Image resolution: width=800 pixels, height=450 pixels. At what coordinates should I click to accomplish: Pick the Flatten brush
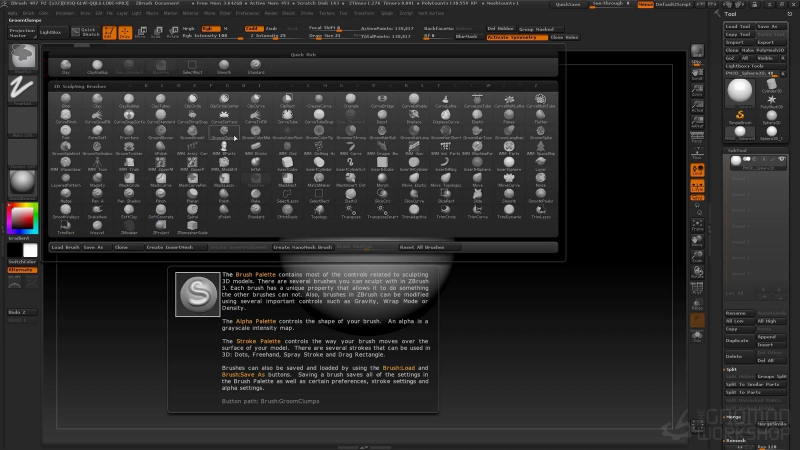[x=540, y=116]
